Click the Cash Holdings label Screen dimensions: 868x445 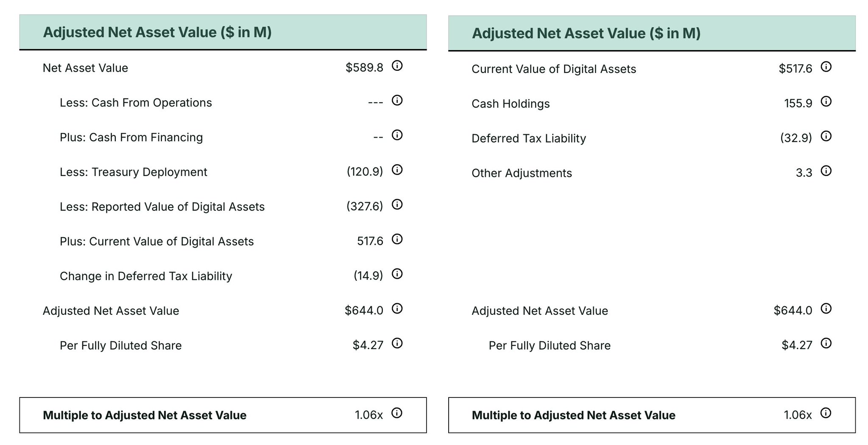511,104
